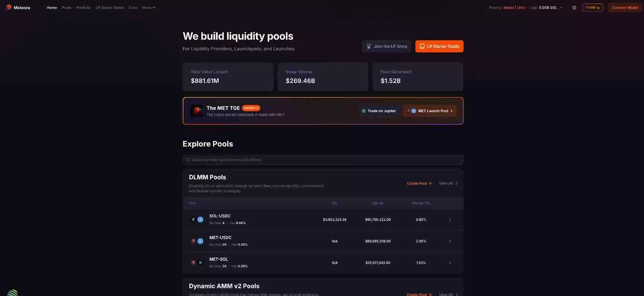
Task: Open SOL-USDC pool row chevron
Action: point(450,220)
